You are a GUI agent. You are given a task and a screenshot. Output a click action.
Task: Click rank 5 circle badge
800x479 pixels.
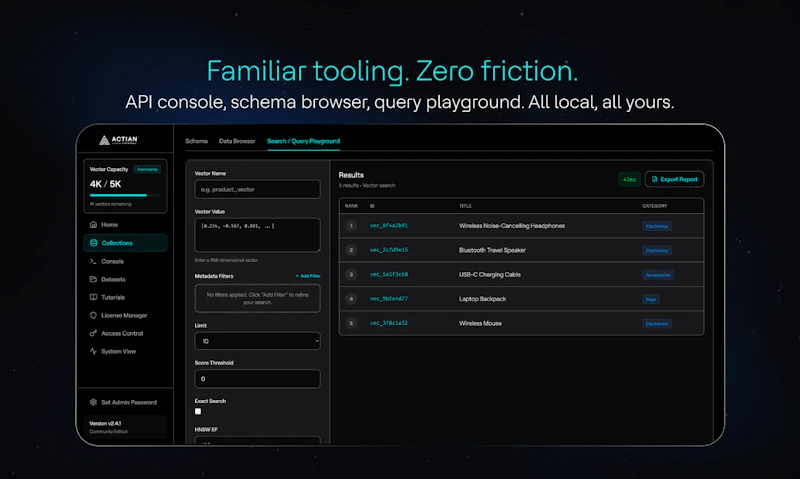tap(351, 323)
